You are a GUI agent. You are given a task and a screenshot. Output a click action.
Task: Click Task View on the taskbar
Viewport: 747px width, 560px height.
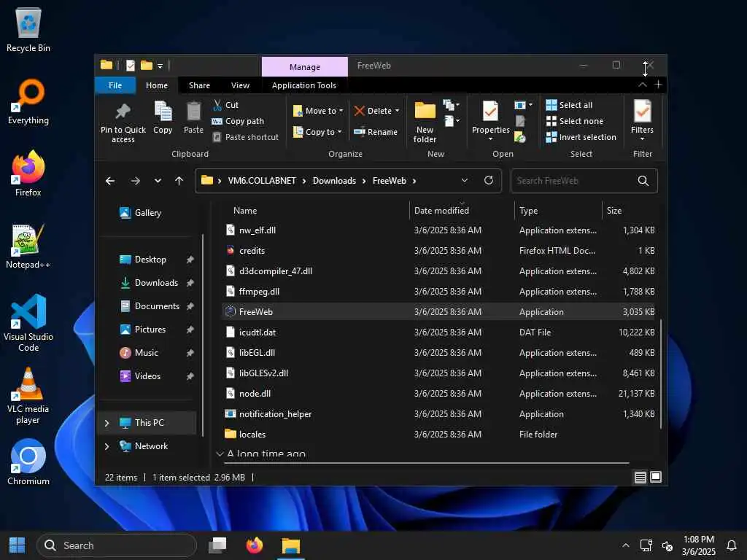(217, 545)
